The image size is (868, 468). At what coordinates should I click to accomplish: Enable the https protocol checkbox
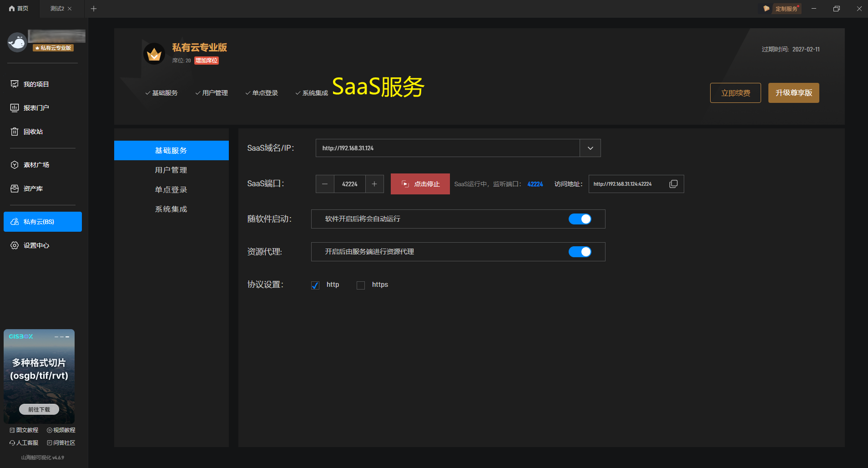coord(361,285)
